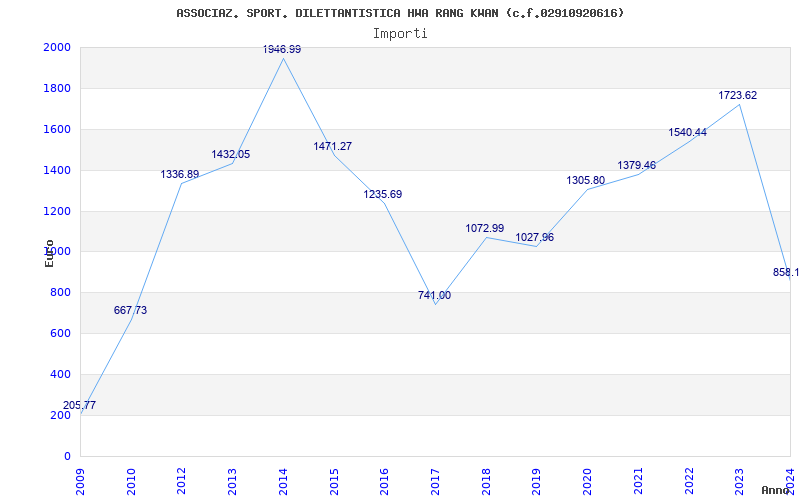Click the 'Importi' subtitle
800x500 pixels.
pyautogui.click(x=399, y=34)
